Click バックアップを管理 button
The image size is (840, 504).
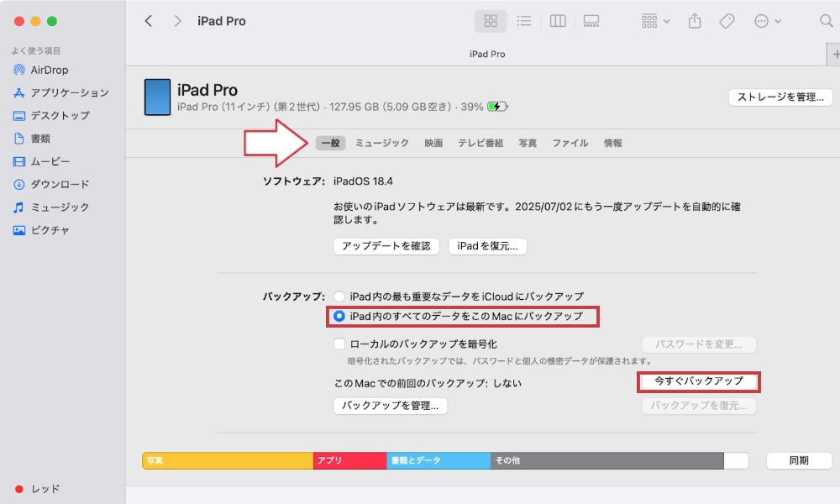(390, 406)
